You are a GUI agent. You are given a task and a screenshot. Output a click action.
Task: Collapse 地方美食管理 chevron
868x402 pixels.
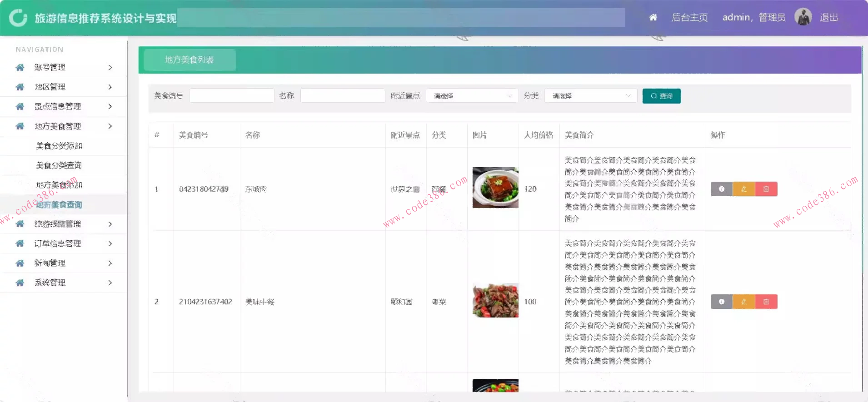point(110,126)
